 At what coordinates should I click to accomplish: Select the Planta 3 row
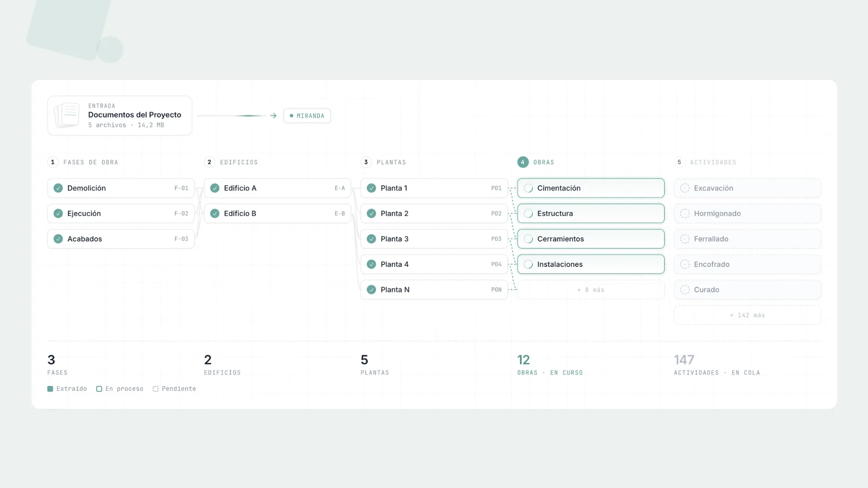click(x=434, y=239)
